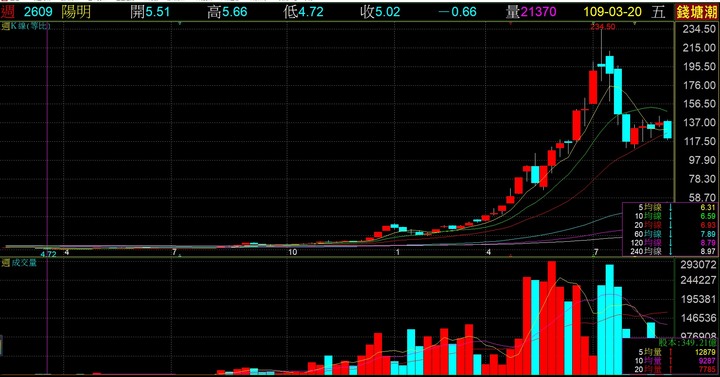The width and height of the screenshot is (720, 377).
Task: Click the volume readout 量21370
Action: tap(531, 12)
